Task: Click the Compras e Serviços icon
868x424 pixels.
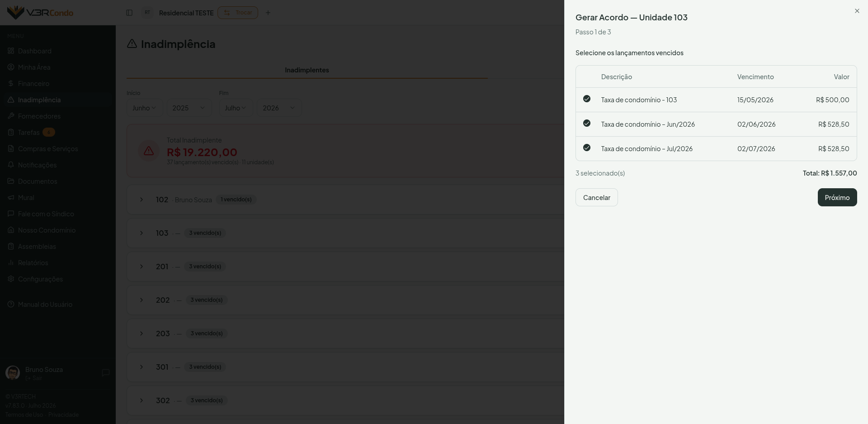Action: (11, 148)
